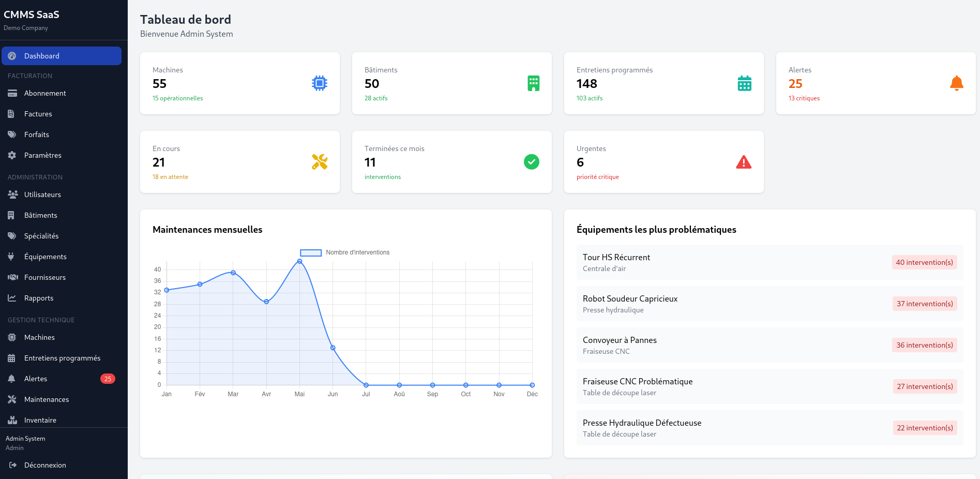This screenshot has width=980, height=479.
Task: Click the '40 intervention(s)' badge
Action: [x=925, y=262]
